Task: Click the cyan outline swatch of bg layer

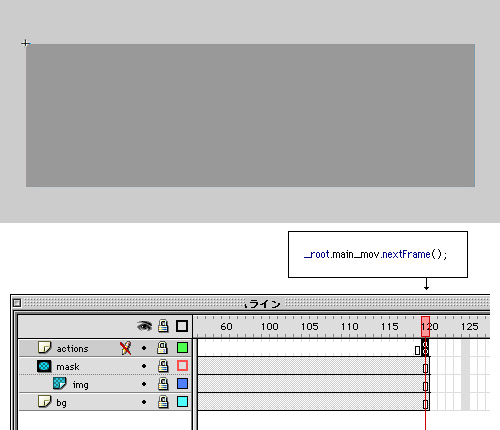Action: coord(182,401)
